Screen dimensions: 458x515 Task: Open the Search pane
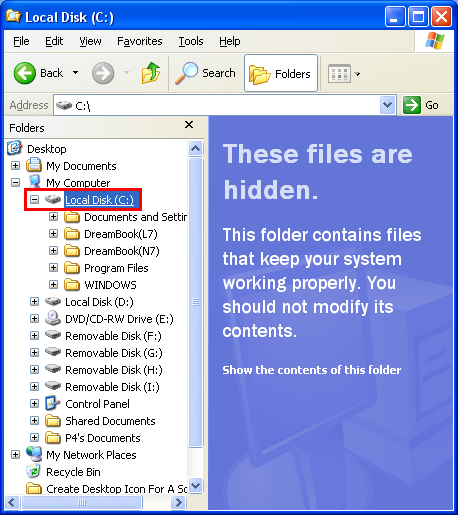[x=206, y=73]
